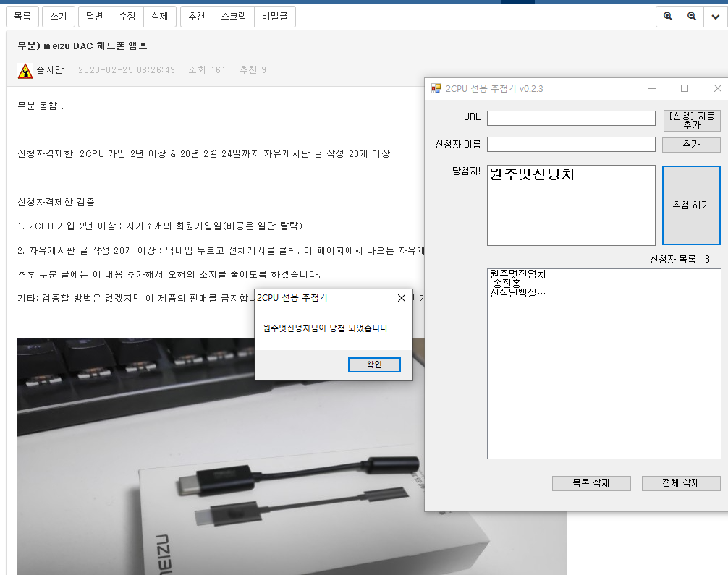Click the zoom out magnifier icon
728x575 pixels.
[x=692, y=16]
